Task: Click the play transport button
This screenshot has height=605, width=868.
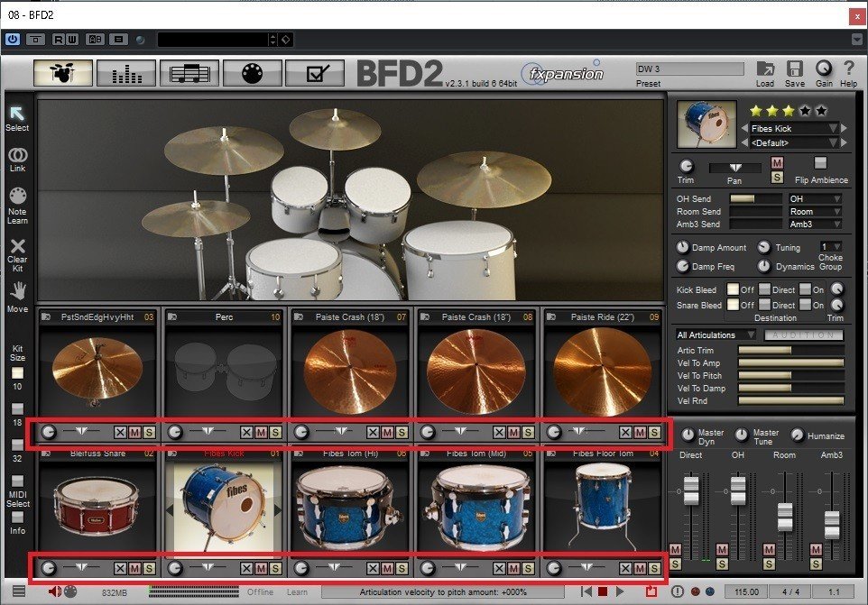Action: (x=620, y=591)
